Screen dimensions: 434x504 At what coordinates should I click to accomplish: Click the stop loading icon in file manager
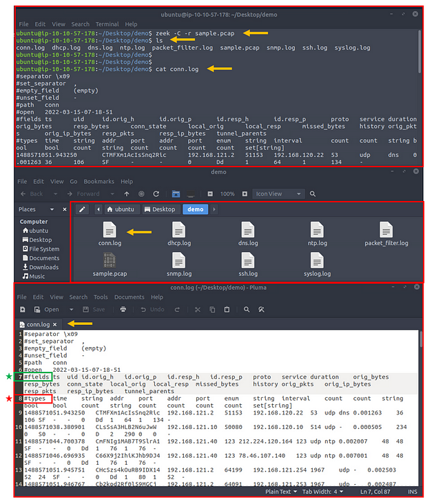click(141, 194)
